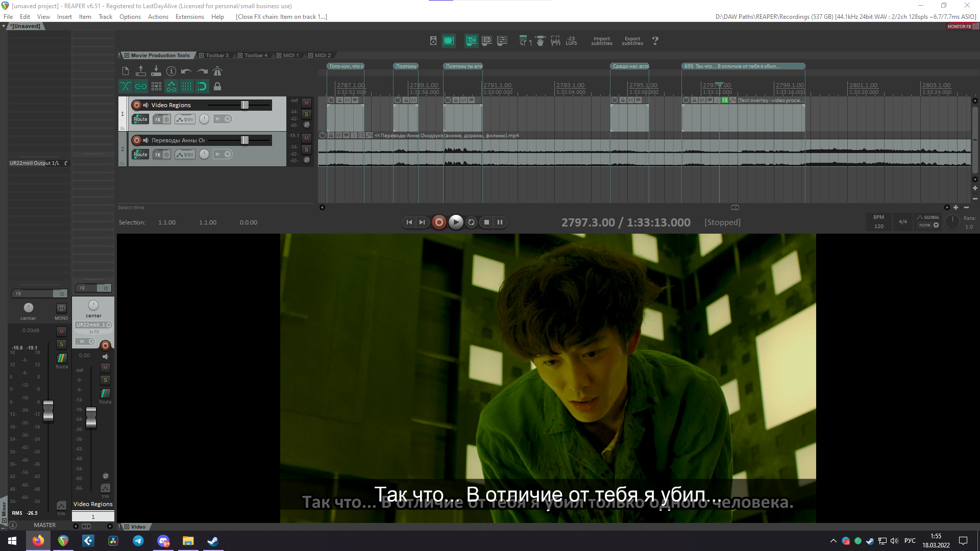
Task: Click the question mark help icon
Action: (x=655, y=41)
